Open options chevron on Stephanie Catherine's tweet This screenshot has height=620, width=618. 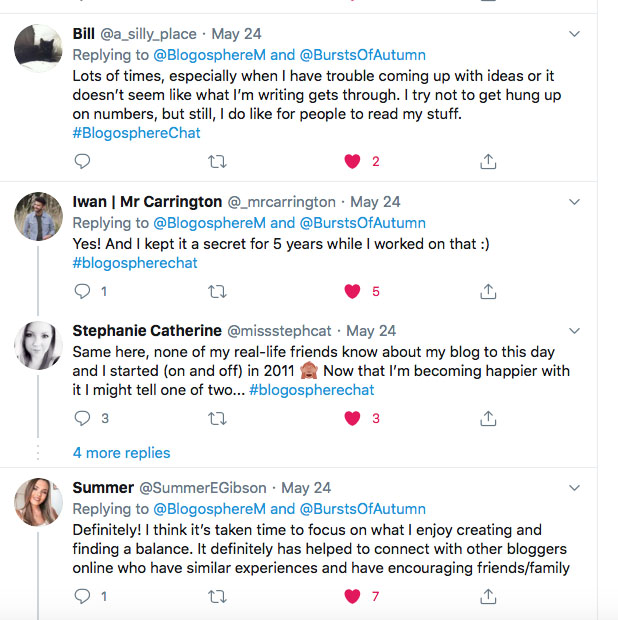[574, 330]
